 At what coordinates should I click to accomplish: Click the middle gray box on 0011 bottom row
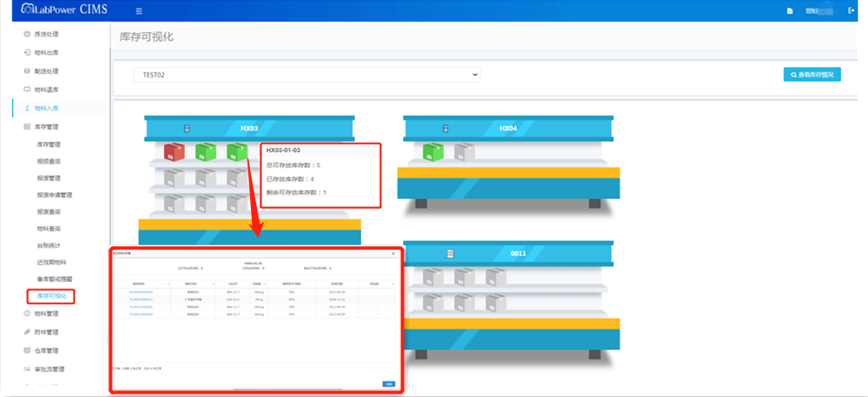[x=464, y=302]
